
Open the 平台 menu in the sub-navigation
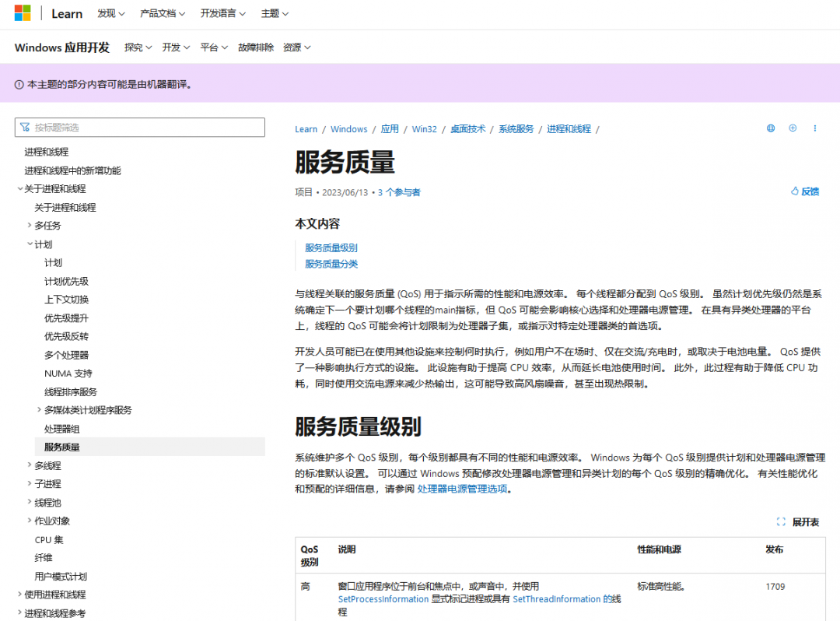coord(214,47)
